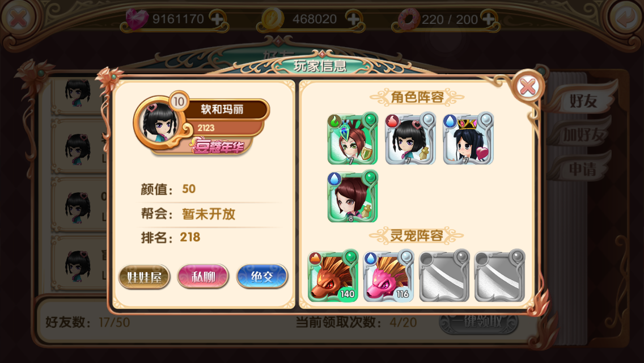Close the 玩家信息 popup with red X
This screenshot has width=644, height=363.
[528, 87]
